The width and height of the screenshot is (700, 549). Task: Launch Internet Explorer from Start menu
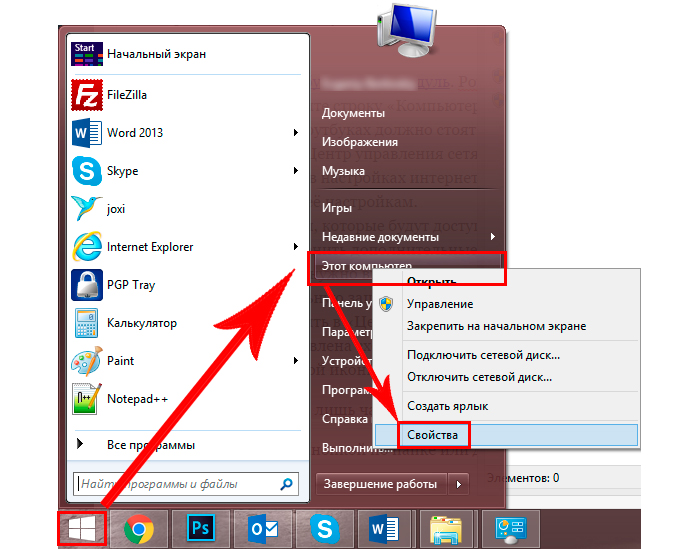[188, 247]
